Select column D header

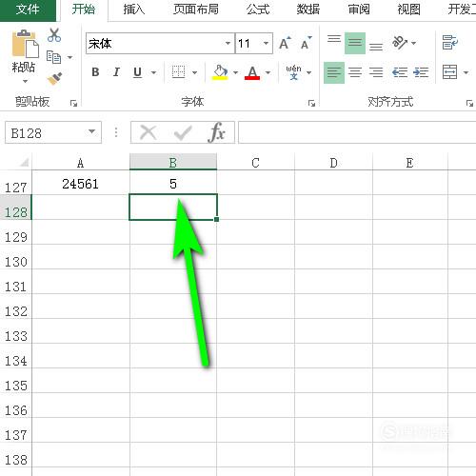334,163
